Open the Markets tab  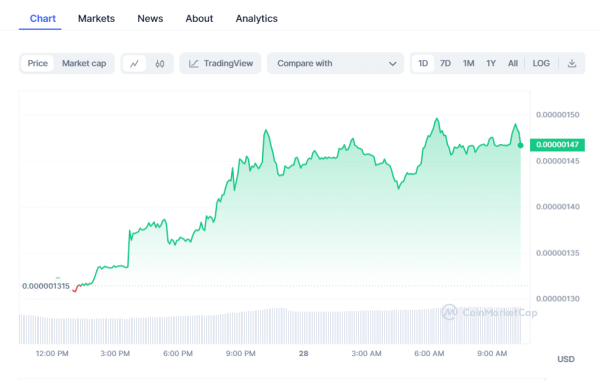pyautogui.click(x=96, y=18)
